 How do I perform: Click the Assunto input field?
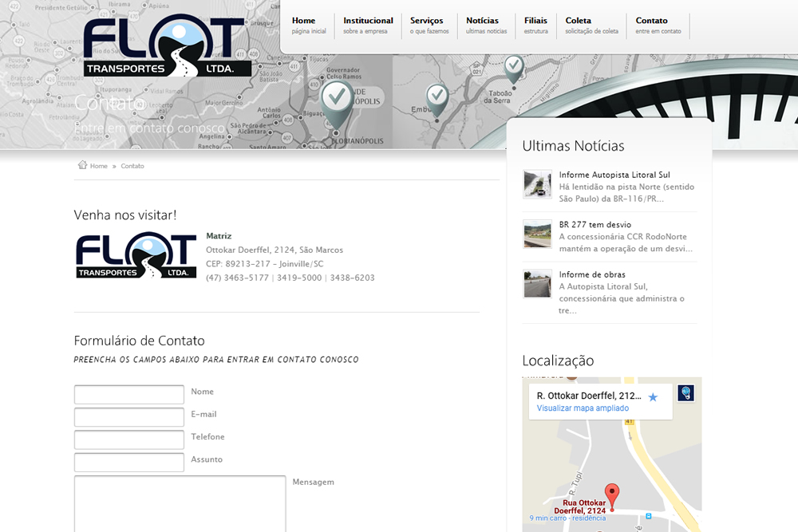point(129,463)
